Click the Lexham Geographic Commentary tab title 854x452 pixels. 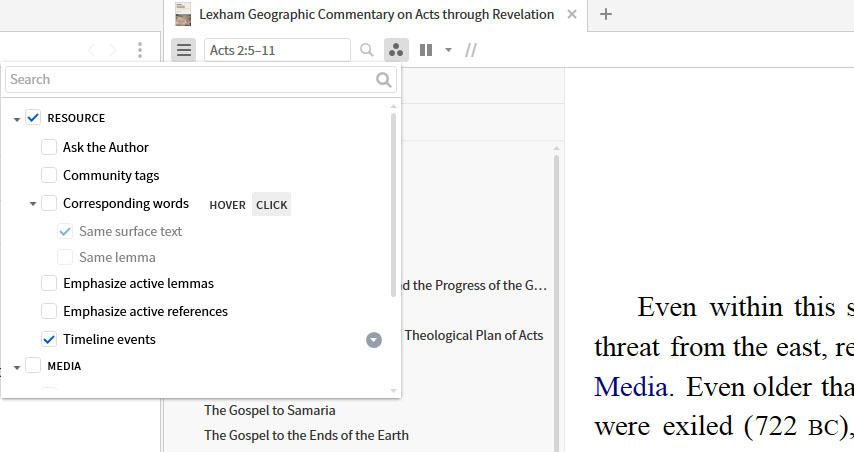click(376, 14)
